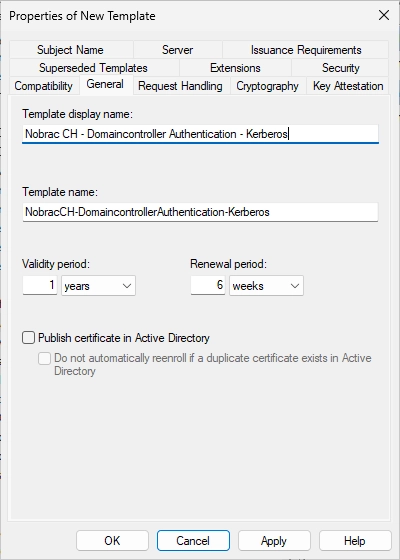The height and width of the screenshot is (560, 400).
Task: Open the validity period units dropdown
Action: 98,286
